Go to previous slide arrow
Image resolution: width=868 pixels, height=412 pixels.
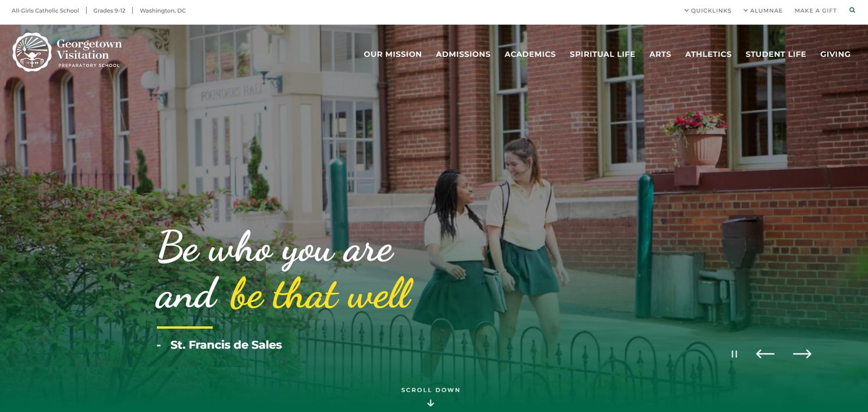pyautogui.click(x=765, y=354)
